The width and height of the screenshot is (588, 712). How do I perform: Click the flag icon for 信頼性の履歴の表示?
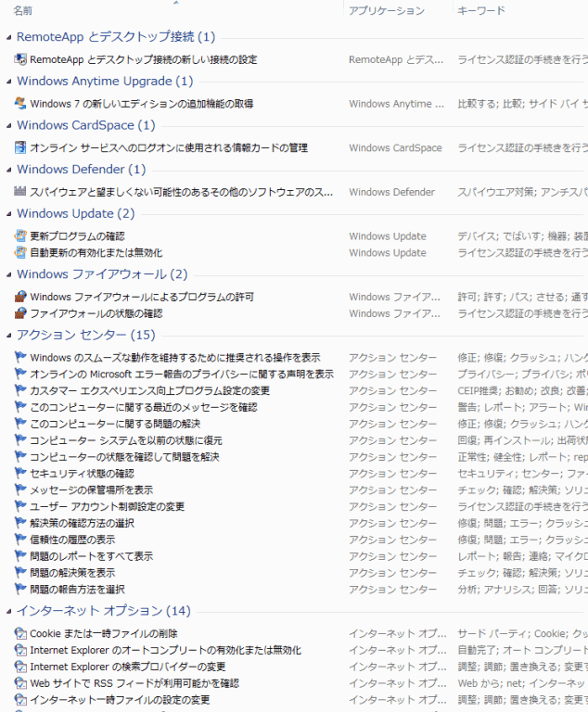(20, 540)
